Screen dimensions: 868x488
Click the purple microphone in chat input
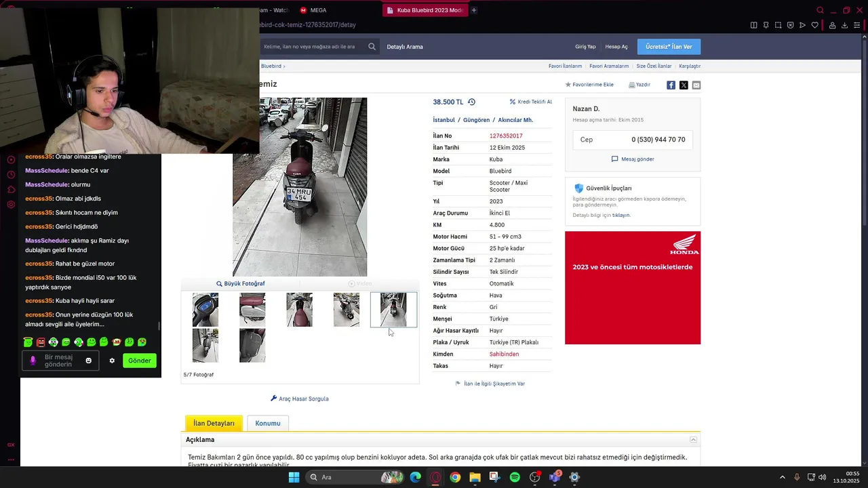pyautogui.click(x=33, y=361)
